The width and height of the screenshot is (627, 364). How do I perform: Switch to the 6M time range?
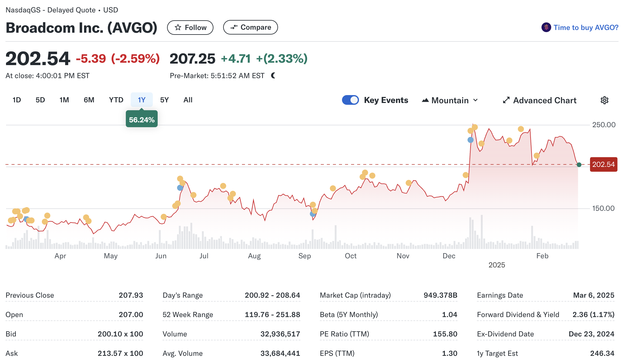coord(89,100)
